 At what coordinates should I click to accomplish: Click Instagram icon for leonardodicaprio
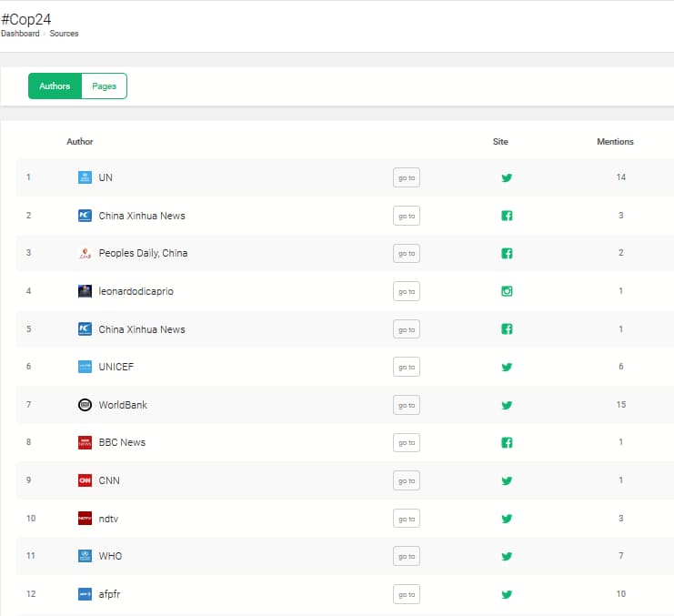(x=507, y=291)
